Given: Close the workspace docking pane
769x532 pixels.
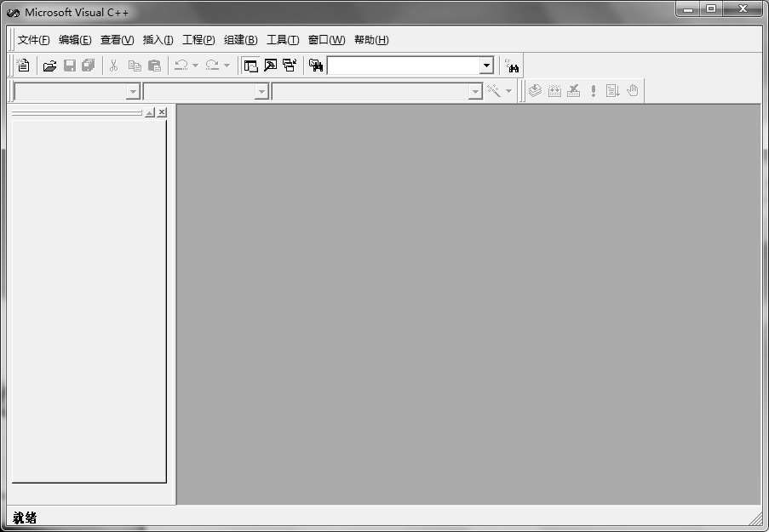Looking at the screenshot, I should pos(162,112).
